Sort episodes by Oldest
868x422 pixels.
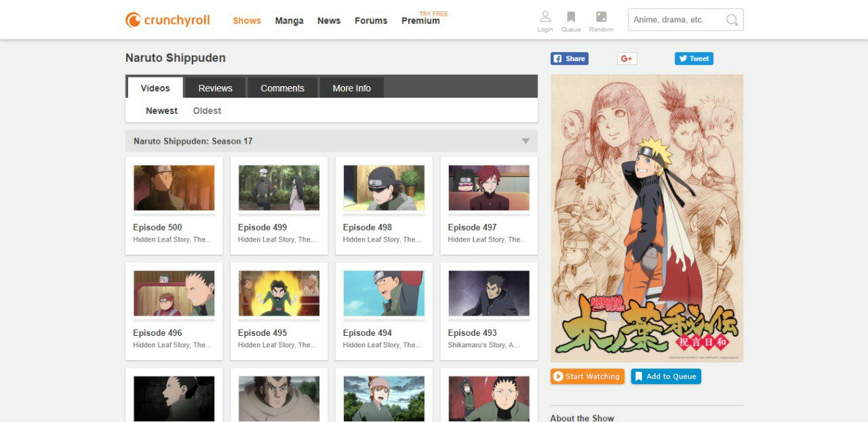click(207, 111)
